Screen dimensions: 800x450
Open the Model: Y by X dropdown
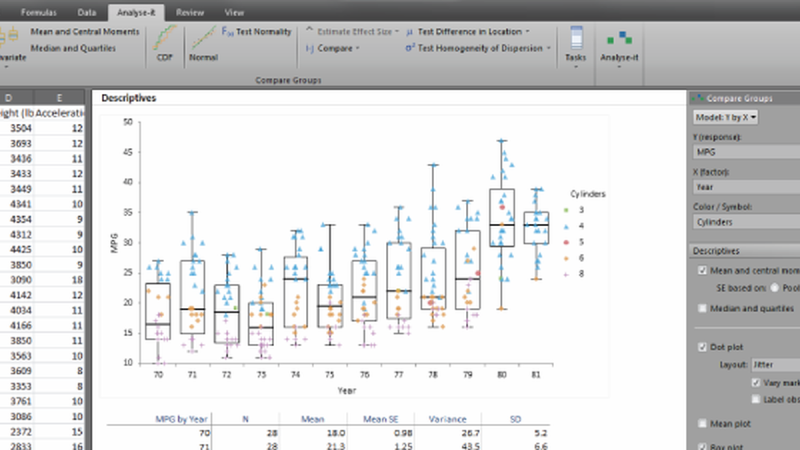tap(725, 117)
